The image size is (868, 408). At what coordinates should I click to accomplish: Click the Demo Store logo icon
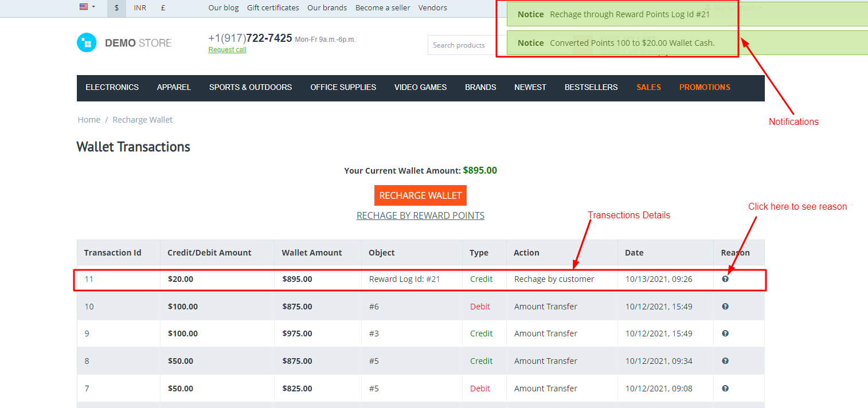point(87,43)
